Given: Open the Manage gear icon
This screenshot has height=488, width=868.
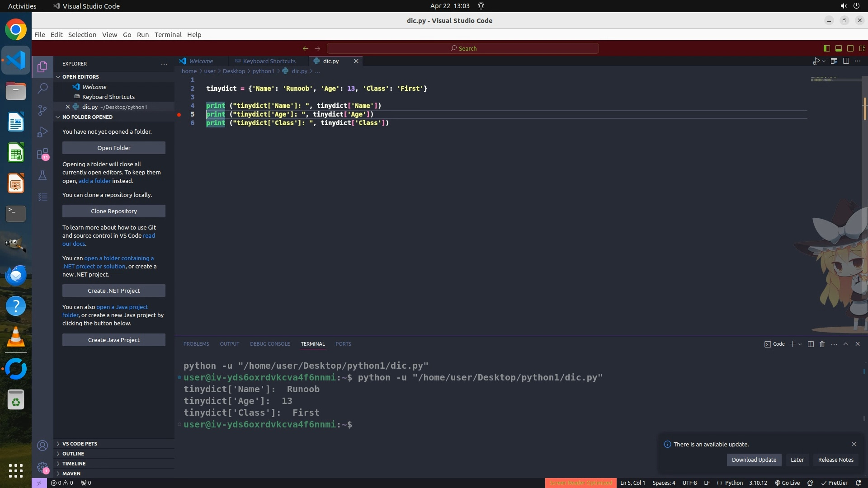Looking at the screenshot, I should click(x=42, y=467).
